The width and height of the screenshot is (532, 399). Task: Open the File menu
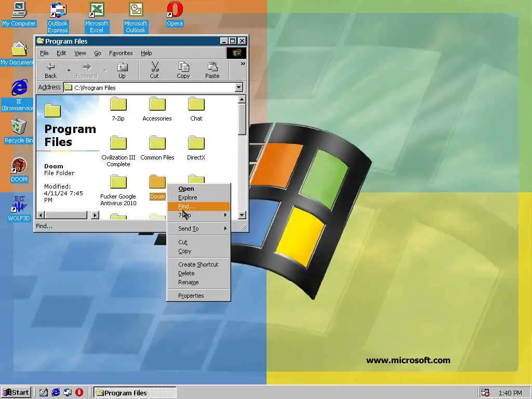44,53
